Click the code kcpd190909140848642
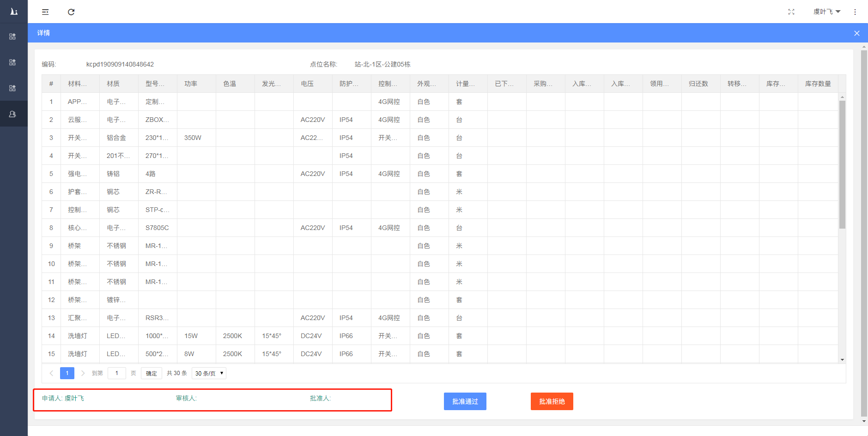868x436 pixels. [x=120, y=64]
